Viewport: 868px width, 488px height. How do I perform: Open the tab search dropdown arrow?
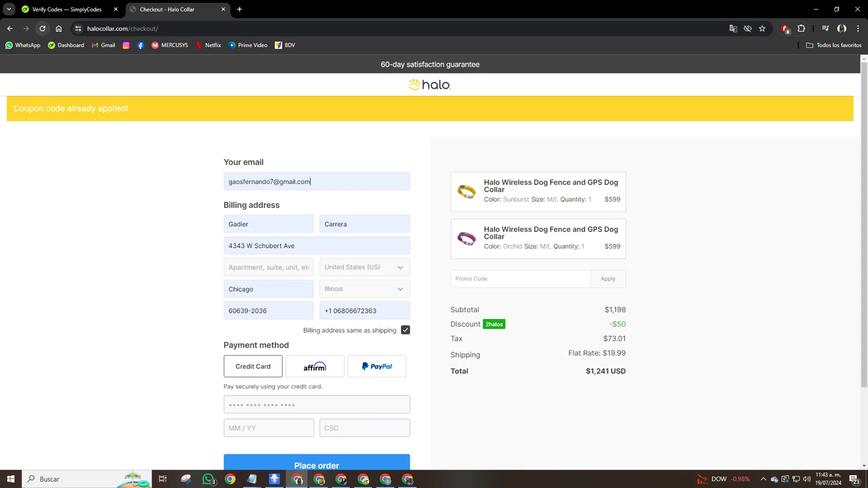pos(9,9)
